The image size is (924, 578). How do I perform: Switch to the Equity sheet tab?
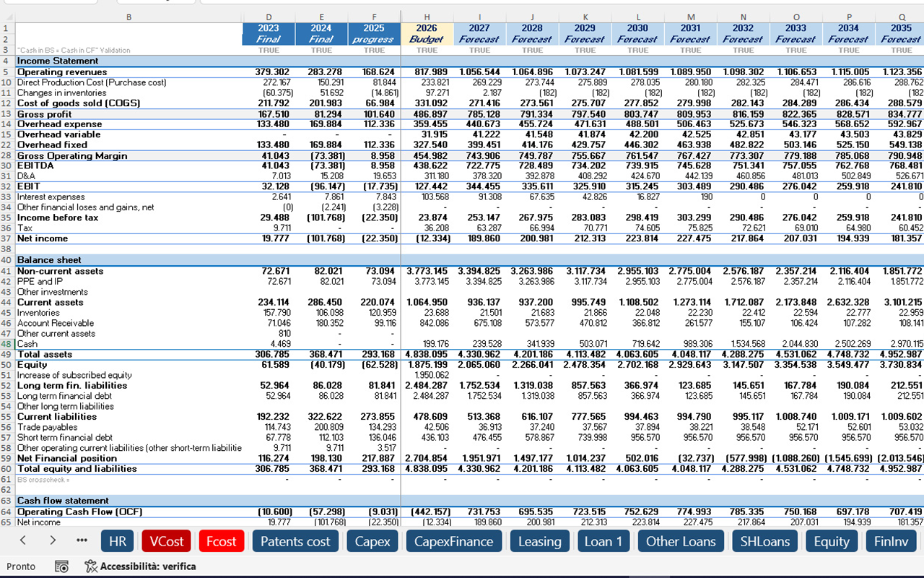(832, 540)
